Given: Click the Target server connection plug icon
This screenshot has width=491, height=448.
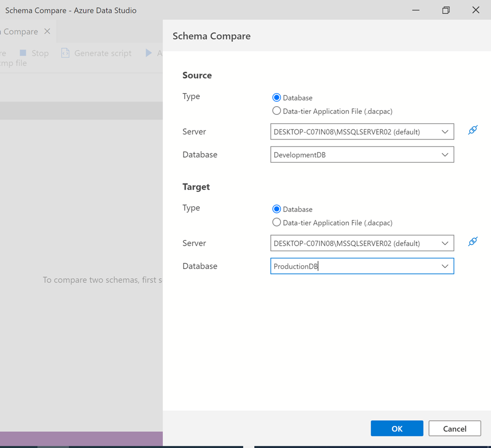Looking at the screenshot, I should [x=472, y=242].
